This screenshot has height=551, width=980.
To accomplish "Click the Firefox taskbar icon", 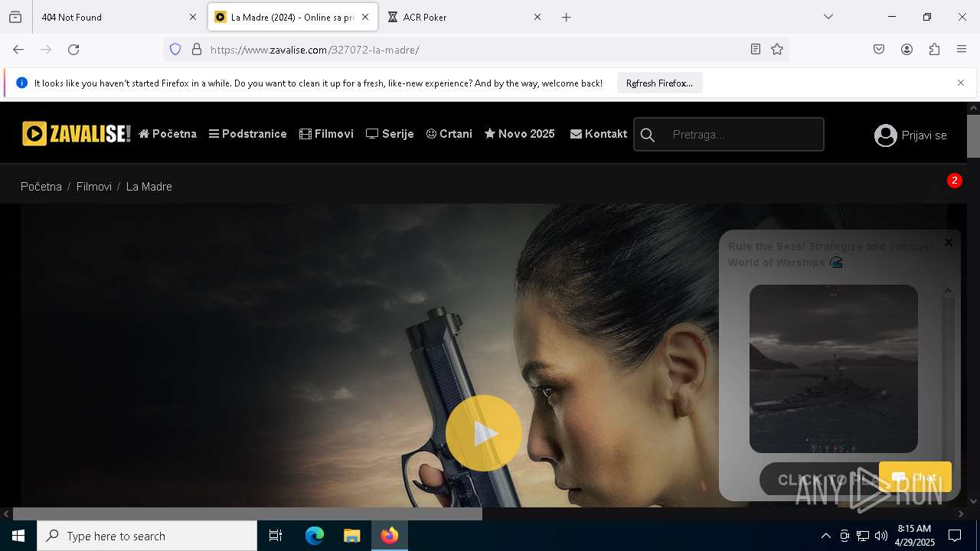I will 390,536.
